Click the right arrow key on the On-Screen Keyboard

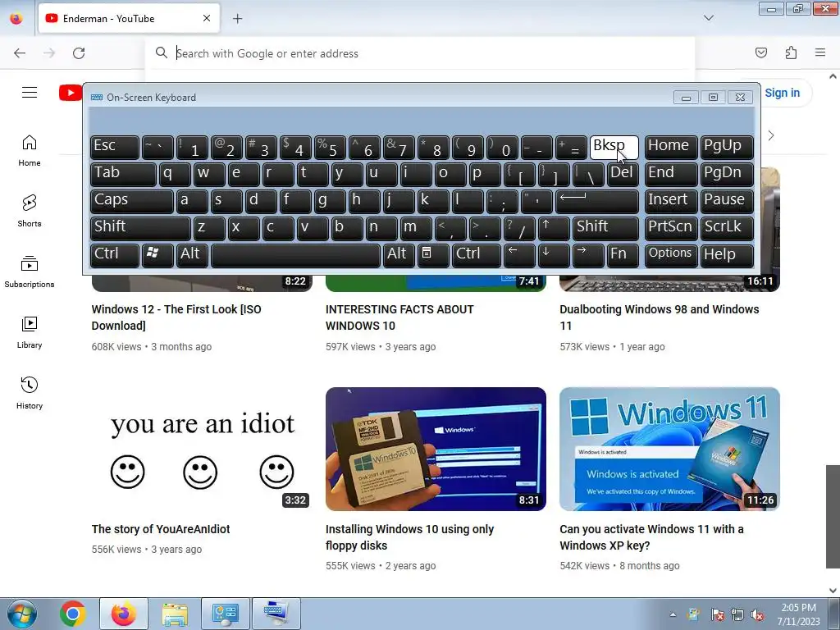tap(588, 256)
